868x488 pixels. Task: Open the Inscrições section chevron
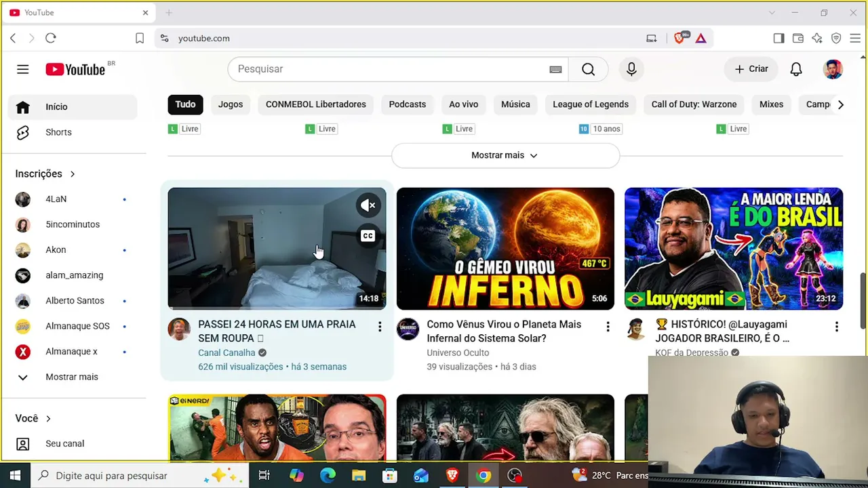pyautogui.click(x=73, y=174)
